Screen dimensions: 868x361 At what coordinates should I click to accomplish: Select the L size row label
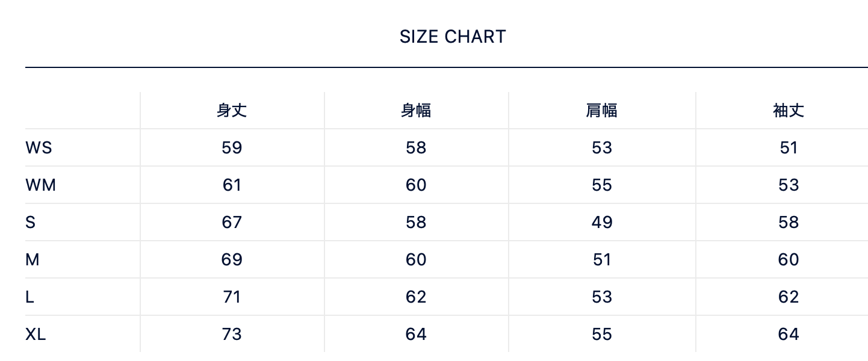point(29,297)
